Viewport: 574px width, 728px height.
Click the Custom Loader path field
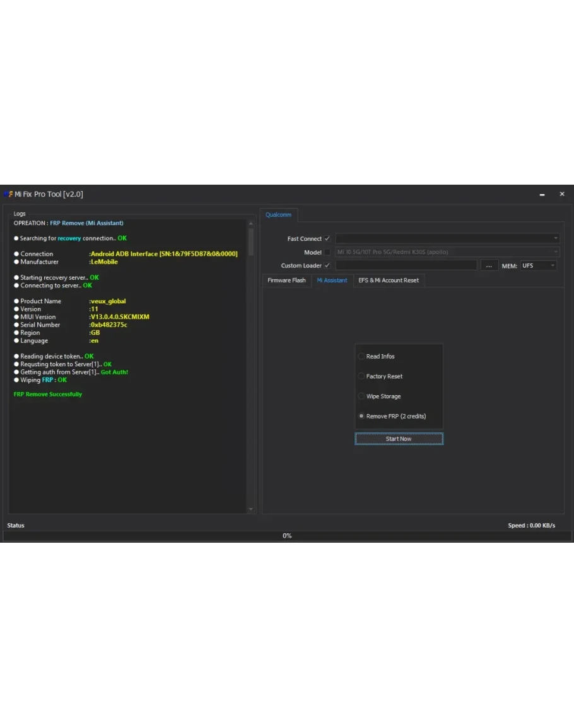coord(406,265)
